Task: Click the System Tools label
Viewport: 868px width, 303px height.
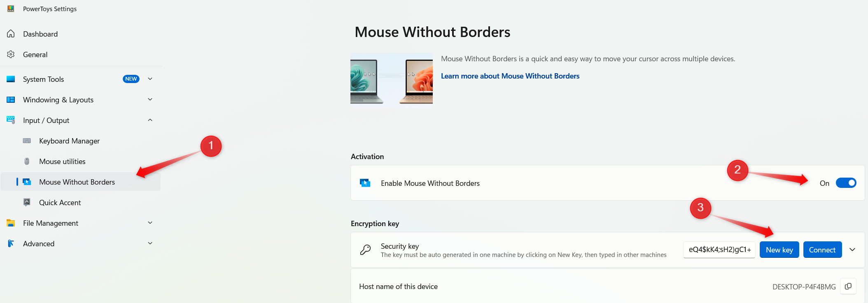Action: tap(43, 79)
